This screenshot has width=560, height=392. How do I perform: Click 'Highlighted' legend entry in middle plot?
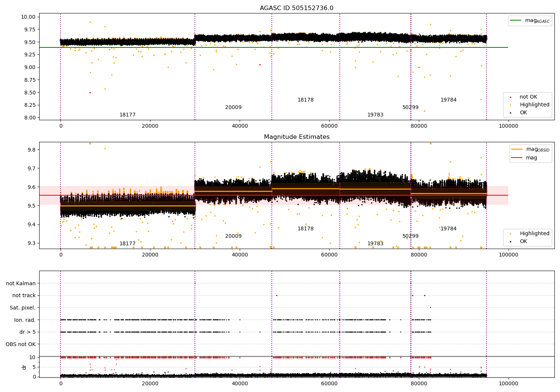pos(531,234)
